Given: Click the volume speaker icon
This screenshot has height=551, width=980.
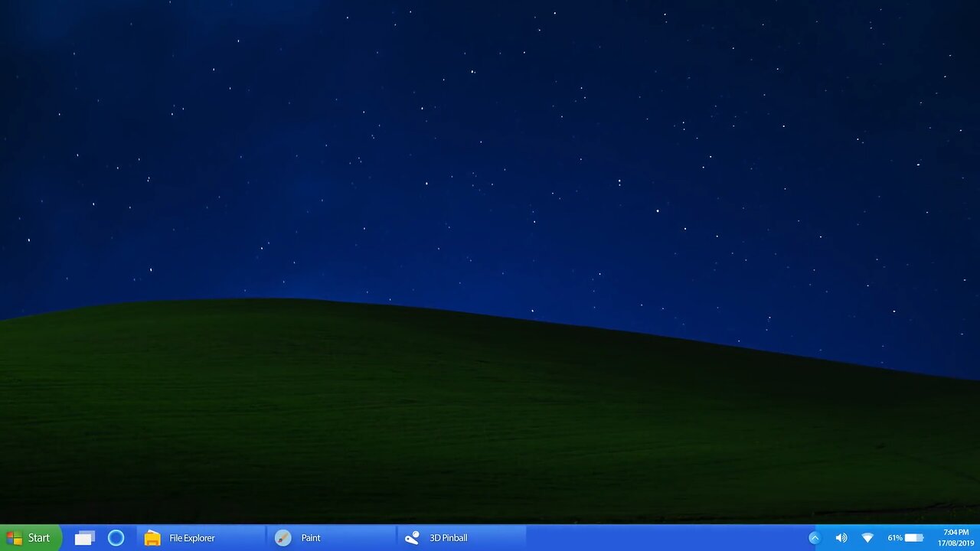Looking at the screenshot, I should coord(841,538).
